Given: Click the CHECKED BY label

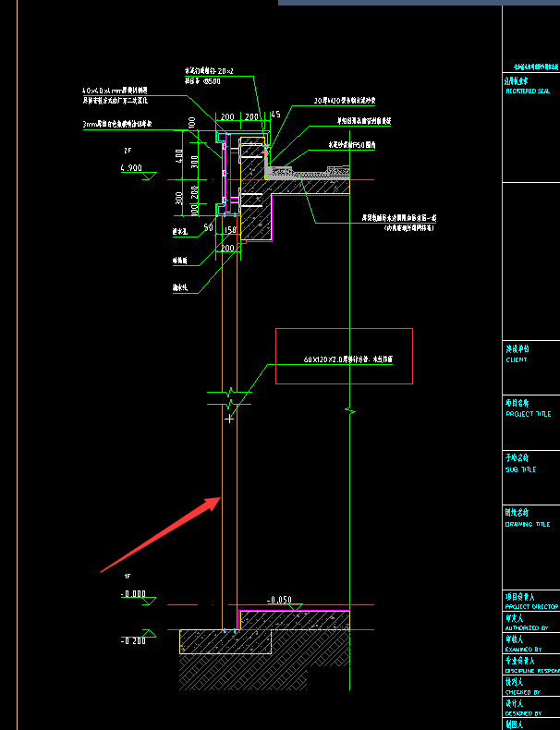Looking at the screenshot, I should tap(523, 692).
